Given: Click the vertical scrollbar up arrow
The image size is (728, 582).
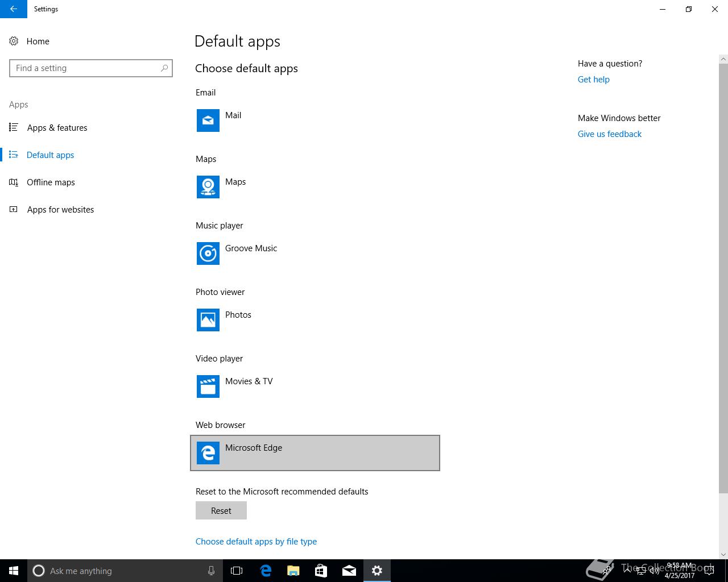Looking at the screenshot, I should (x=723, y=59).
